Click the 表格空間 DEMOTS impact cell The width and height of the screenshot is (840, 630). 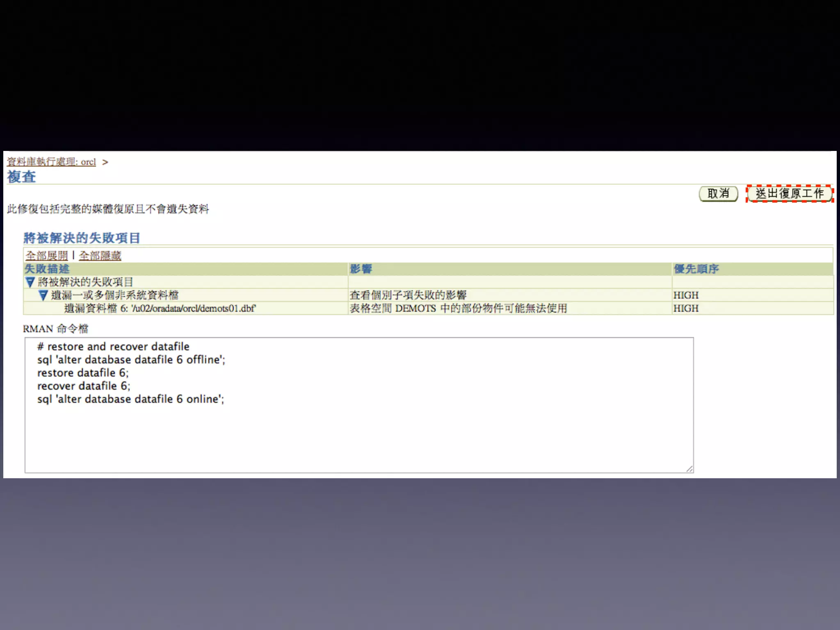tap(458, 308)
